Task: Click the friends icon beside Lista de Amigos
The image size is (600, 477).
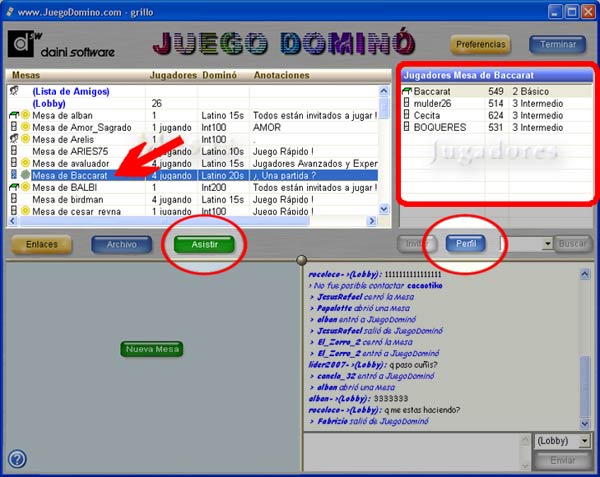Action: click(x=14, y=91)
